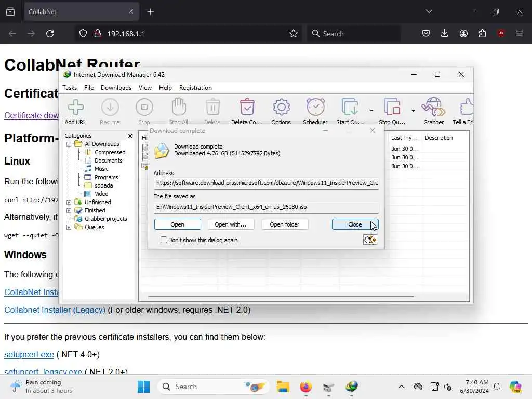Click the drag-and-drop hand icon in dialog
The width and height of the screenshot is (532, 399).
pyautogui.click(x=370, y=240)
